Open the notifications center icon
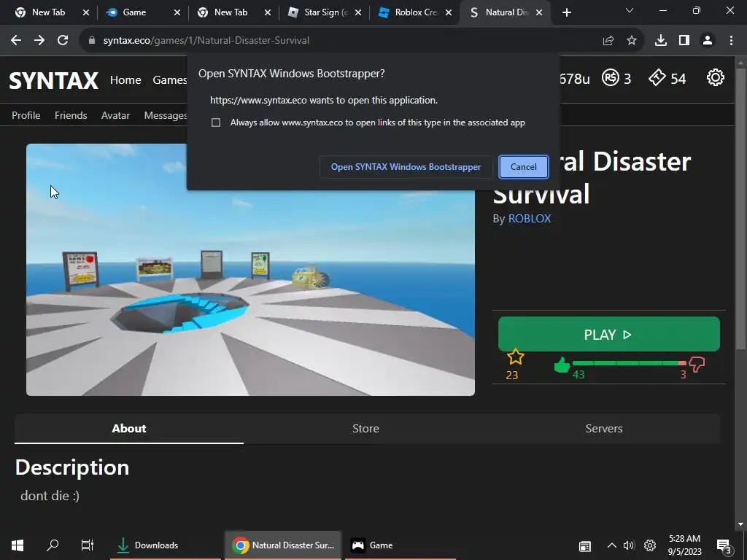The width and height of the screenshot is (747, 560). [724, 546]
